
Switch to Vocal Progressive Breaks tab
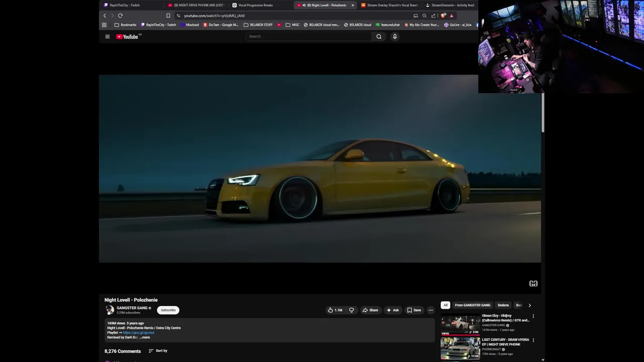[262, 5]
